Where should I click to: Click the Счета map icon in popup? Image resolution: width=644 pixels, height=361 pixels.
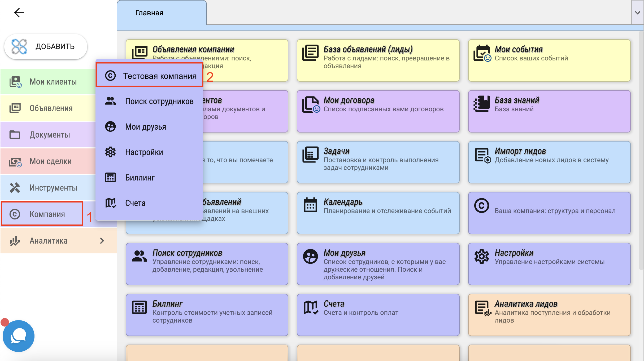(x=111, y=203)
